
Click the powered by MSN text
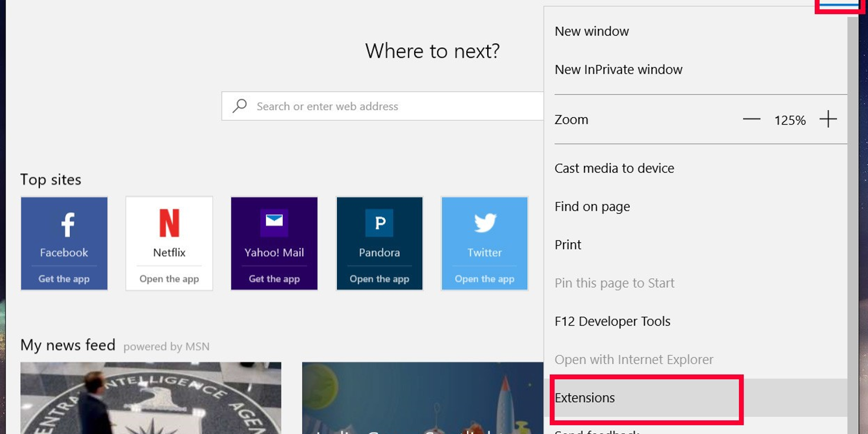166,347
